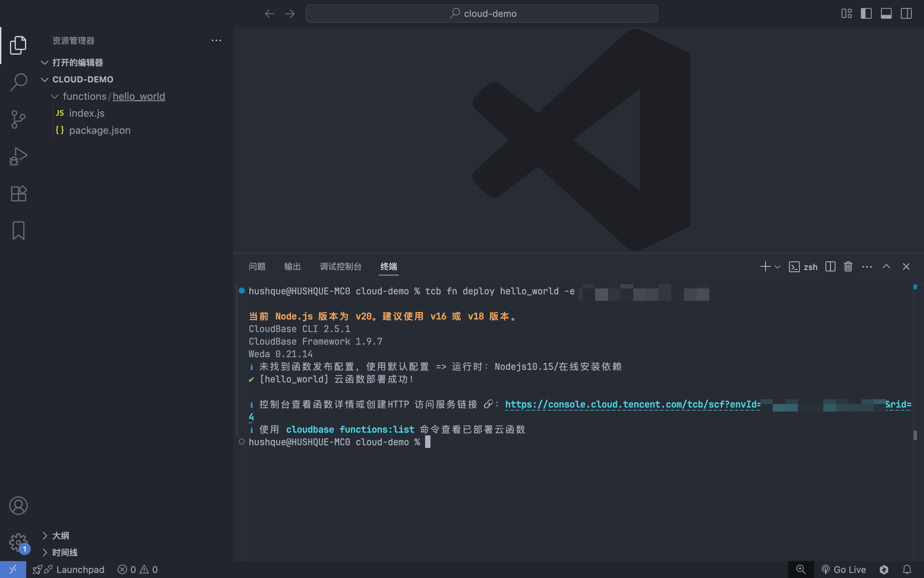Click the cloudbase functions:list command text
924x578 pixels.
pyautogui.click(x=350, y=430)
